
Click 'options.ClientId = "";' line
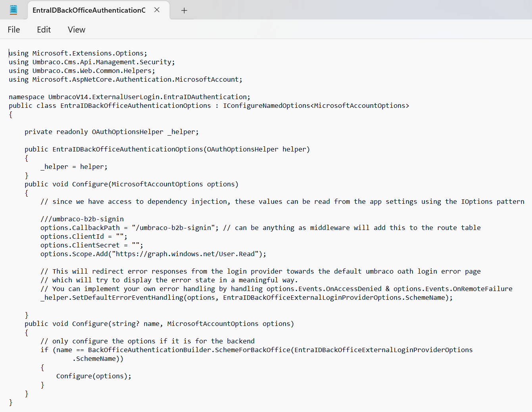click(x=84, y=236)
